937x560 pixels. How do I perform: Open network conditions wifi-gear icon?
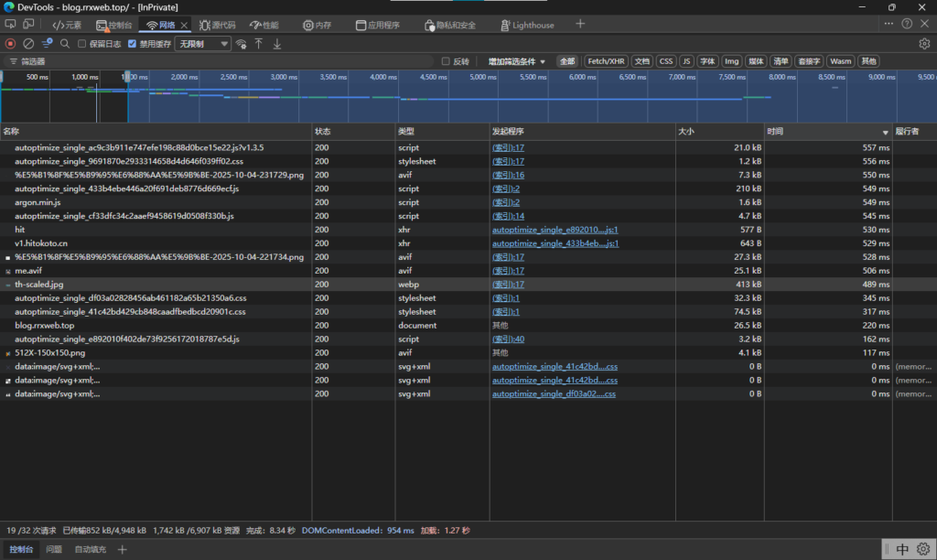241,43
